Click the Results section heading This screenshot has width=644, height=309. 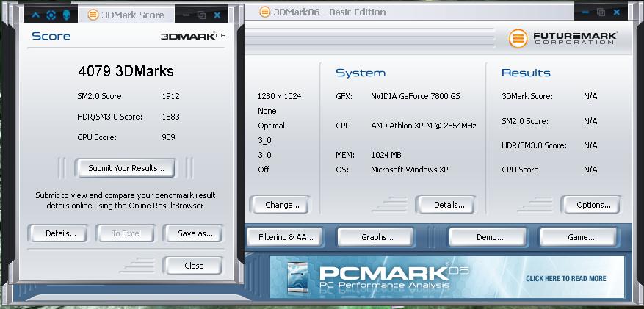(x=526, y=73)
